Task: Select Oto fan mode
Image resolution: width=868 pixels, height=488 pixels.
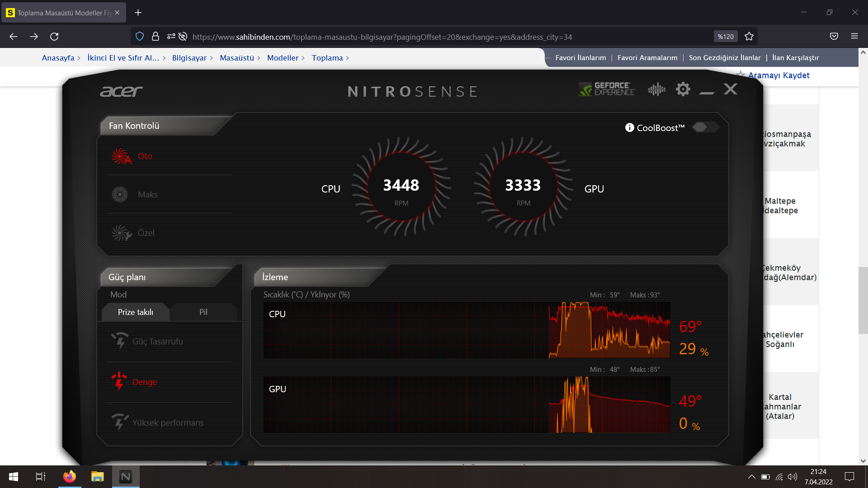Action: tap(145, 156)
